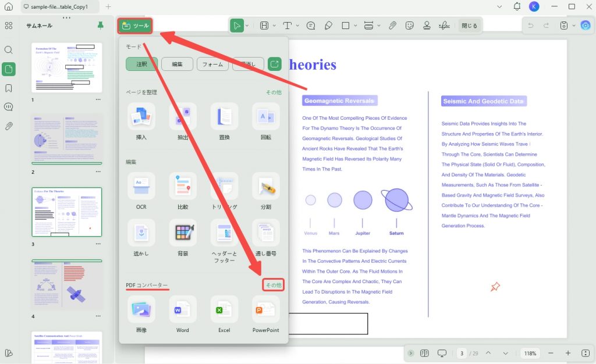596x364 pixels.
Task: Convert PDF to Excel
Action: pos(224,315)
